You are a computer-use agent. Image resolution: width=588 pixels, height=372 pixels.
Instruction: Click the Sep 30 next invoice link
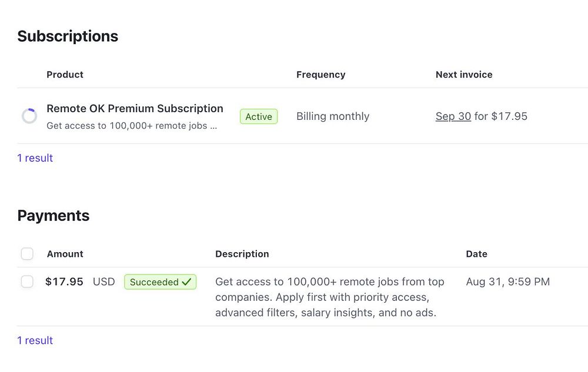pyautogui.click(x=453, y=116)
